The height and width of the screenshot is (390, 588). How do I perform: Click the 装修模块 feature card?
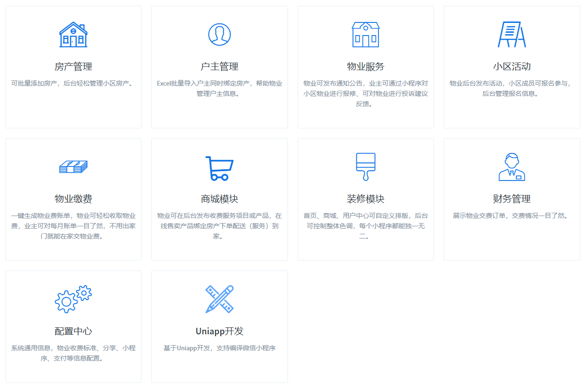[365, 199]
